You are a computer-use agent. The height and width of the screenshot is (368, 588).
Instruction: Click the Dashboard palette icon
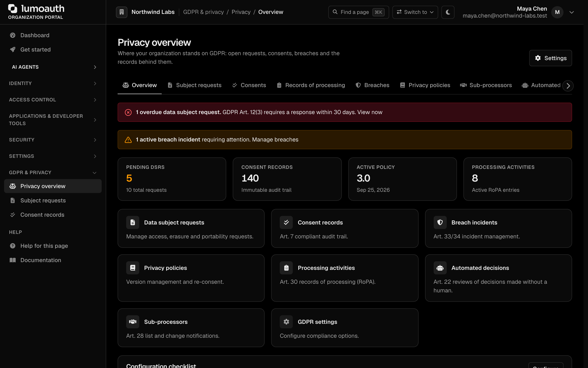(13, 35)
